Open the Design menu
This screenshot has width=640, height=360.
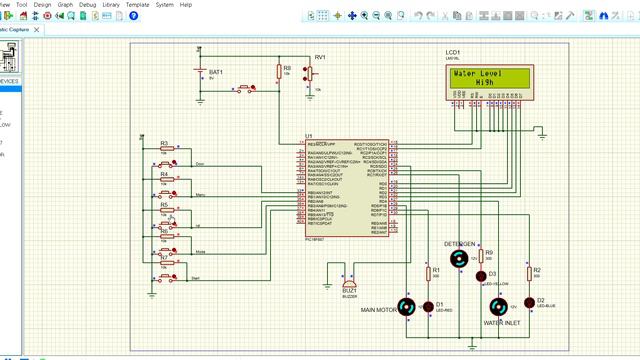pyautogui.click(x=42, y=5)
